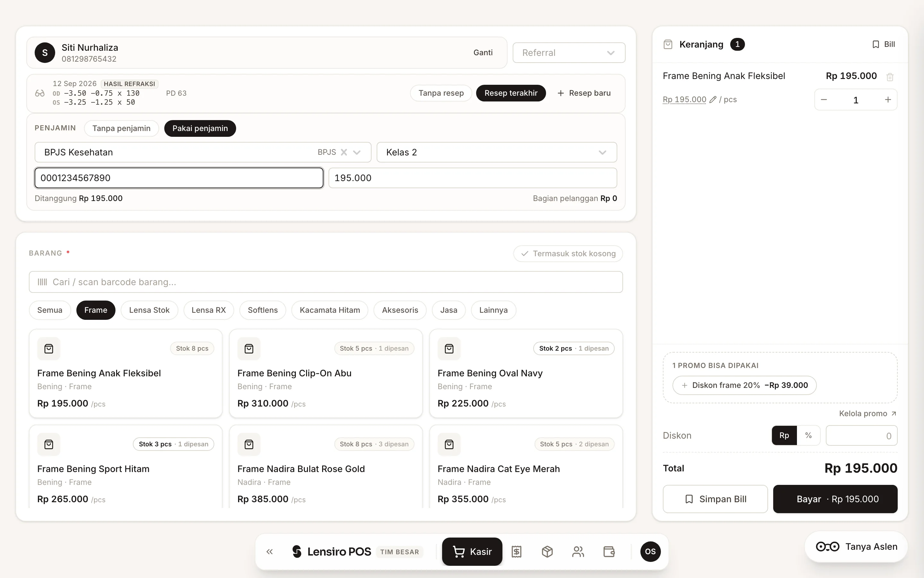Clear the BPJS Kesehatan selection
This screenshot has height=578, width=924.
pos(344,152)
